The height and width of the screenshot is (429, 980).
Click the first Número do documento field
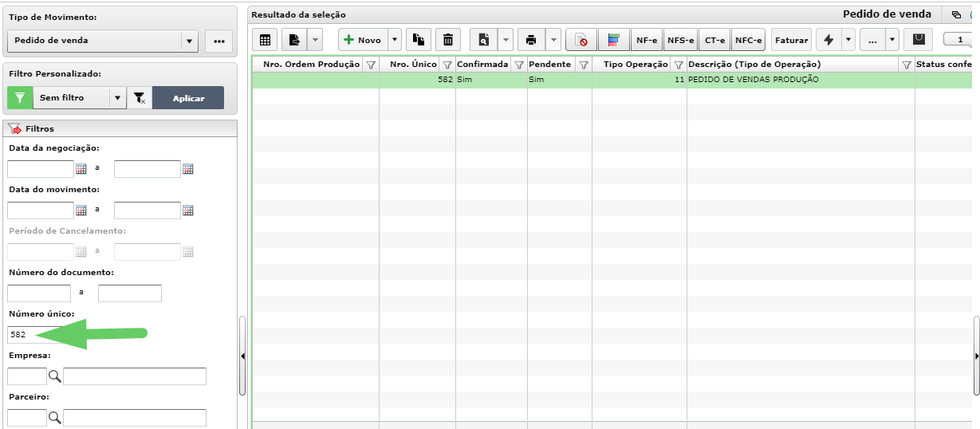pyautogui.click(x=39, y=293)
